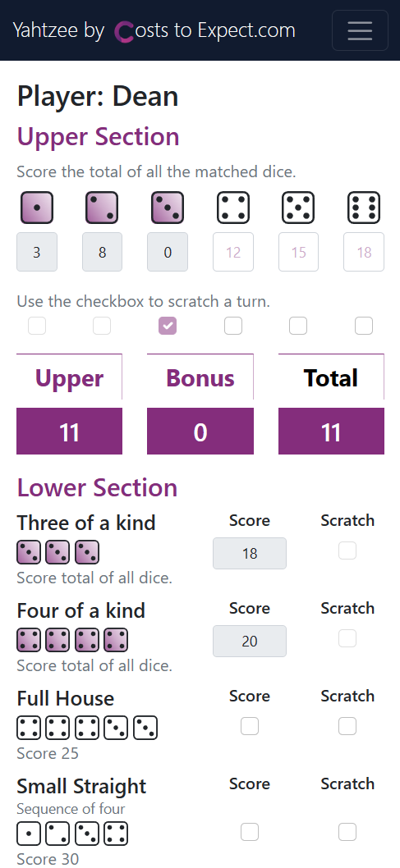The width and height of the screenshot is (400, 868).
Task: Select the sixes score field showing 18
Action: tap(364, 252)
